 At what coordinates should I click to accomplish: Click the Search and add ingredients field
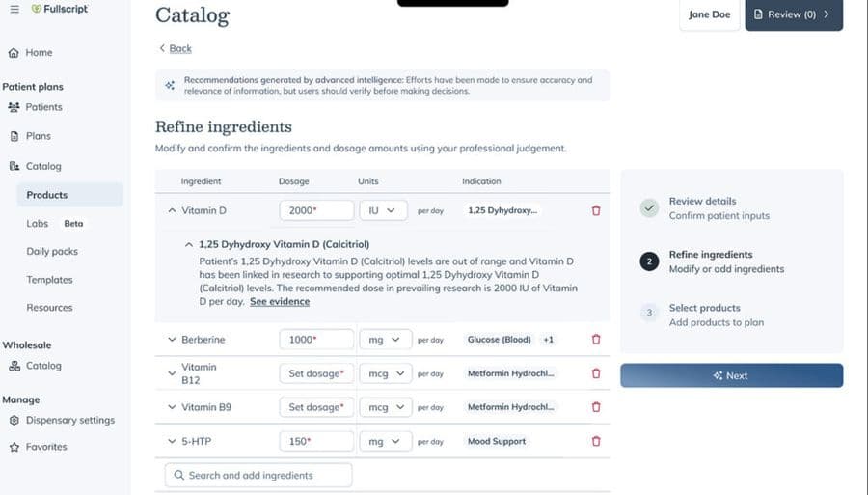coord(258,475)
